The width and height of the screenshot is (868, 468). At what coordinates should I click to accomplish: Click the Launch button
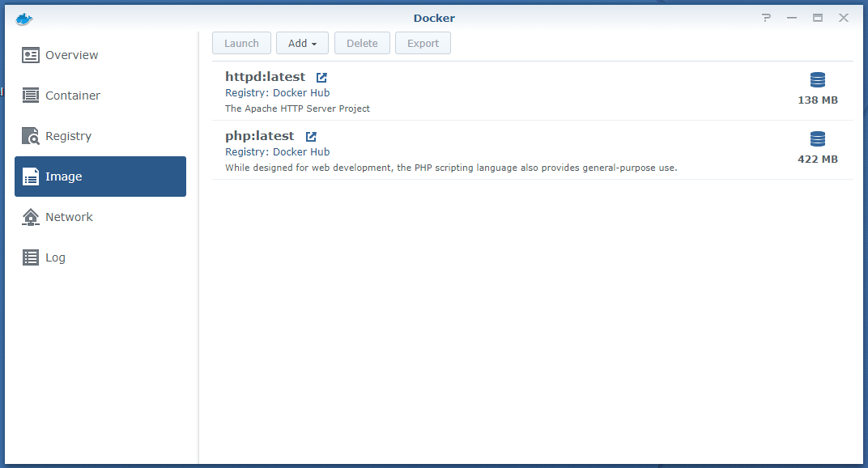[x=241, y=43]
